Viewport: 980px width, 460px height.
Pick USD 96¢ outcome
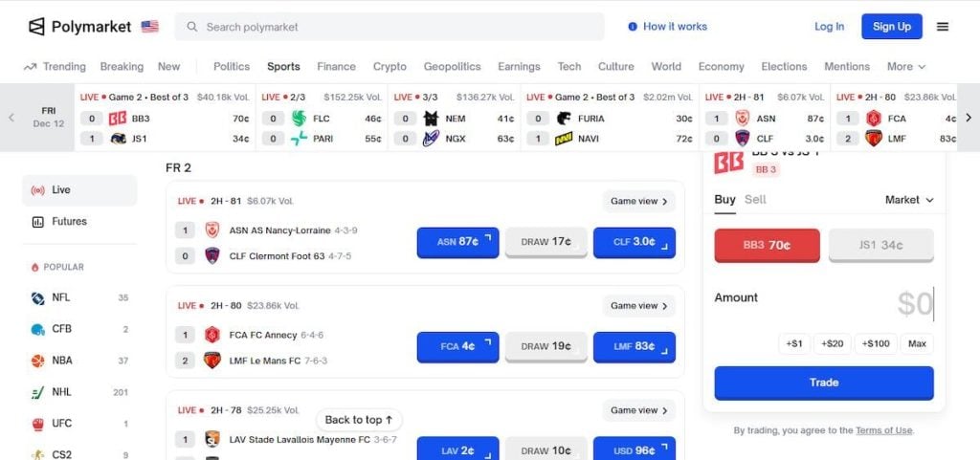(635, 449)
